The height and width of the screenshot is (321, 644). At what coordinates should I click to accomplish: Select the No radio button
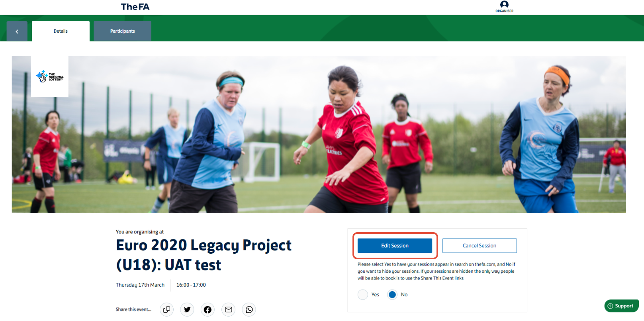[x=392, y=295]
